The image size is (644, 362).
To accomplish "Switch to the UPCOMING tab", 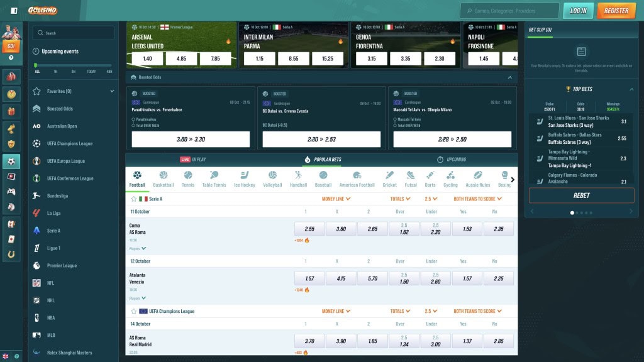I will point(452,159).
